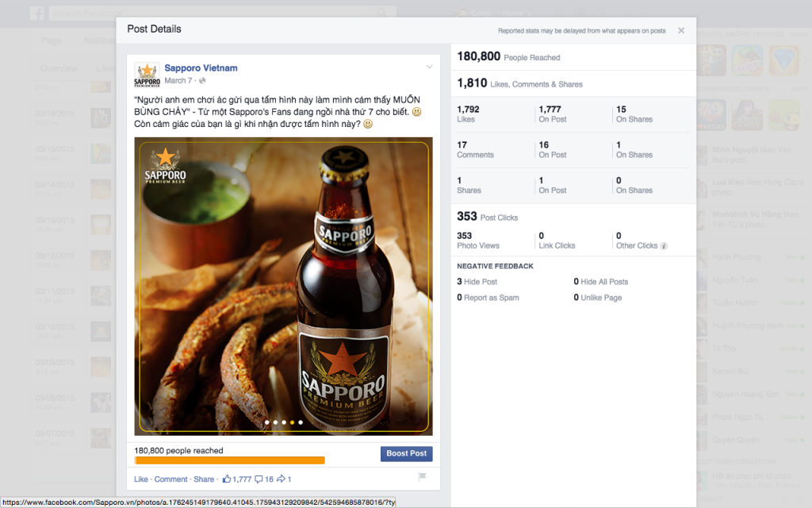Click the Post Details dialog title

(x=155, y=29)
